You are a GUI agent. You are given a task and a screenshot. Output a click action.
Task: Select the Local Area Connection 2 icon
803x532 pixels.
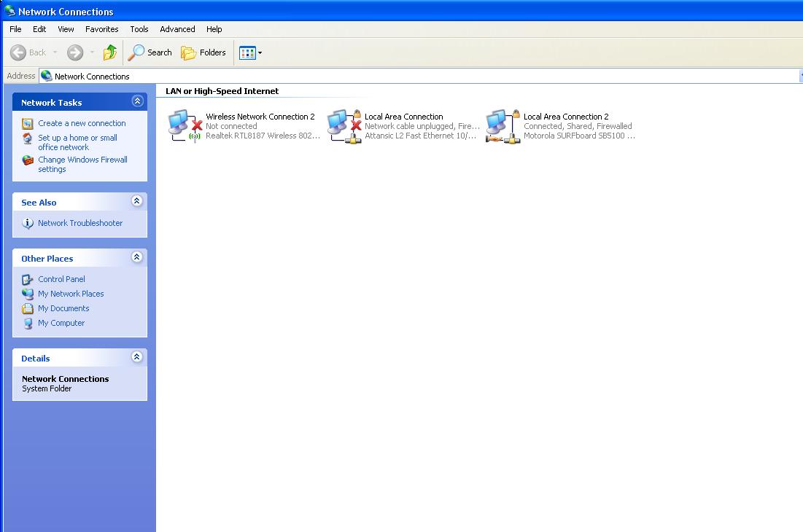coord(503,126)
